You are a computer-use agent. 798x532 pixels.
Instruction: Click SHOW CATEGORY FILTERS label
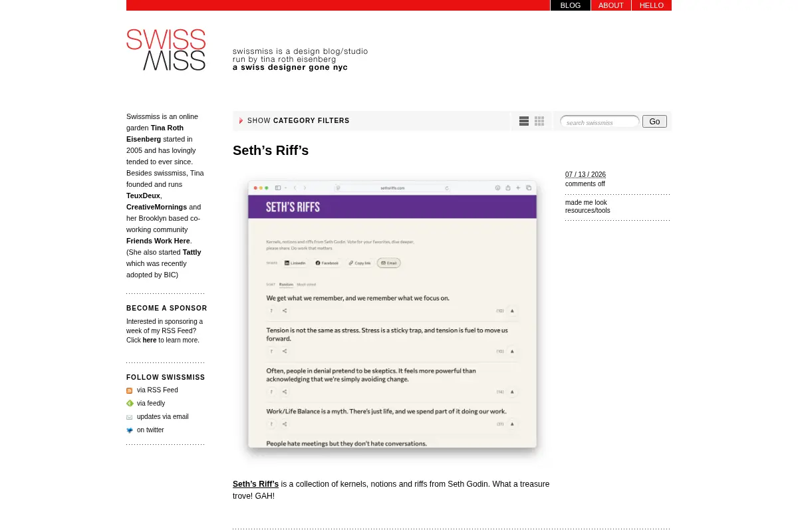(299, 121)
